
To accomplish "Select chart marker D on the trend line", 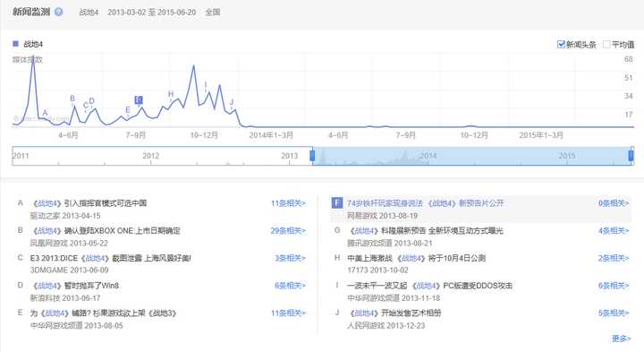I will pos(91,101).
